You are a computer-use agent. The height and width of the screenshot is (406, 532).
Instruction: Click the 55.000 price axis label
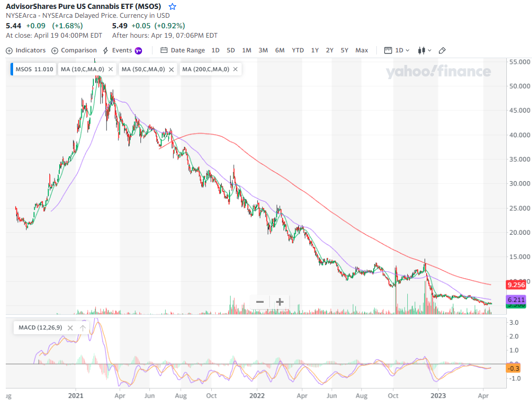[519, 62]
